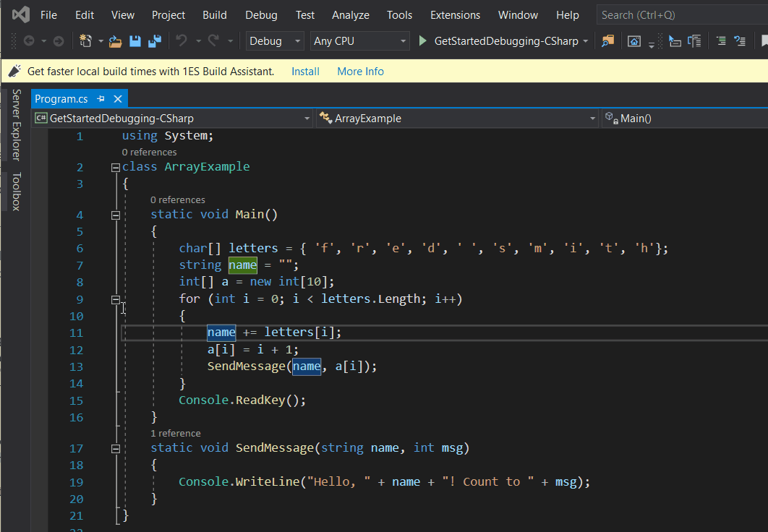
Task: Collapse the ArrayExample class outline box
Action: (114, 167)
